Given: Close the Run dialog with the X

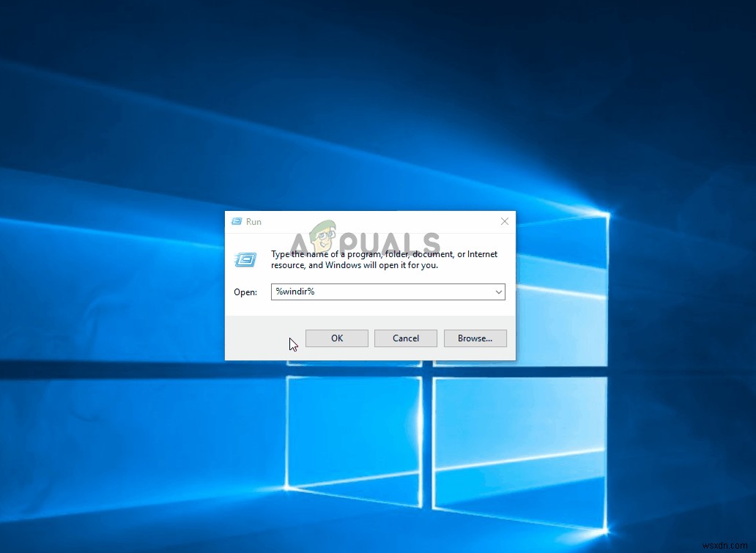Looking at the screenshot, I should click(x=505, y=221).
